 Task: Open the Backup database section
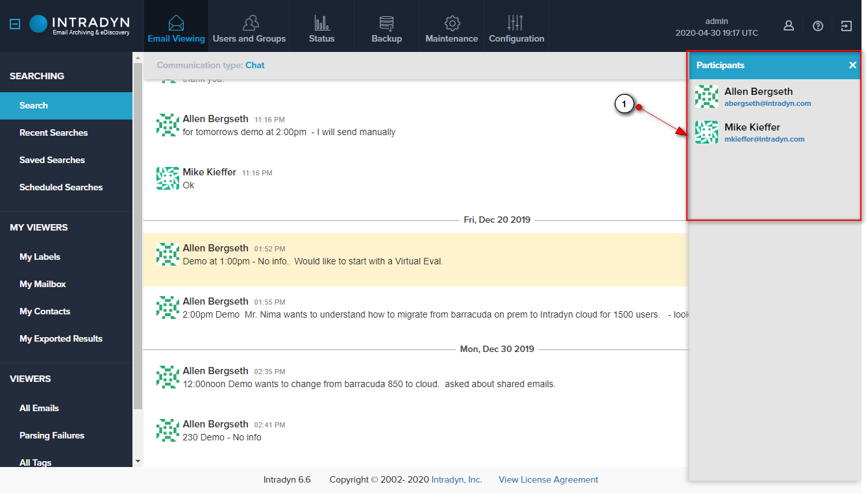(386, 26)
